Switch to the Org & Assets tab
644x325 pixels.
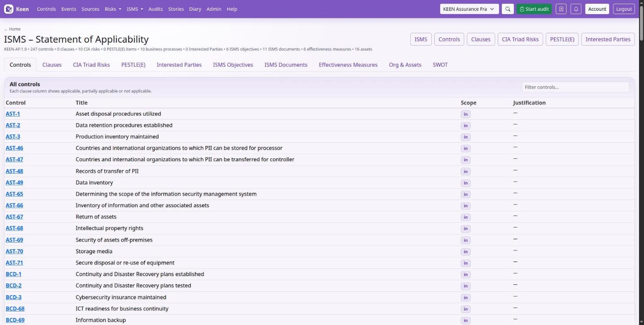coord(405,65)
